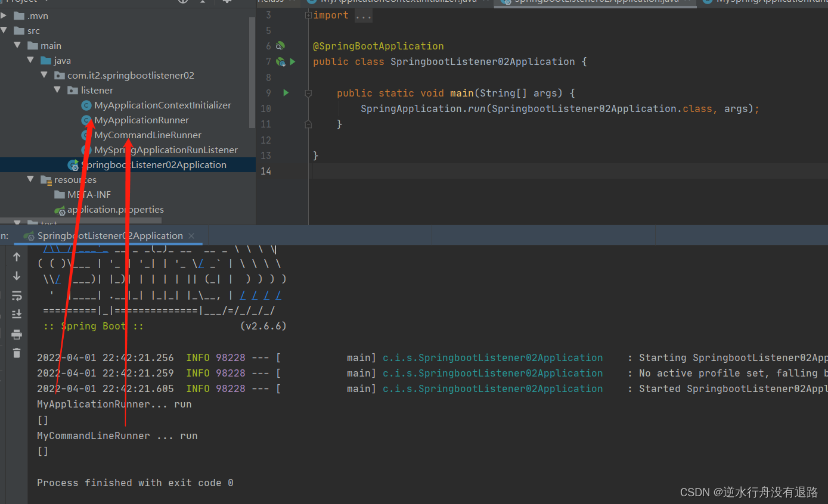
Task: Click MyApplicationContextInitializer class icon
Action: pyautogui.click(x=86, y=105)
